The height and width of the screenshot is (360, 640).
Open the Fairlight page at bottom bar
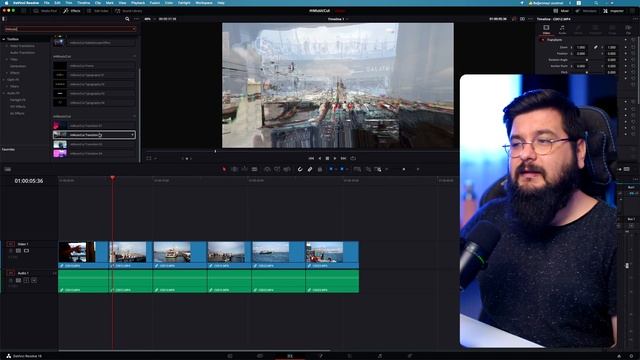pyautogui.click(x=380, y=356)
